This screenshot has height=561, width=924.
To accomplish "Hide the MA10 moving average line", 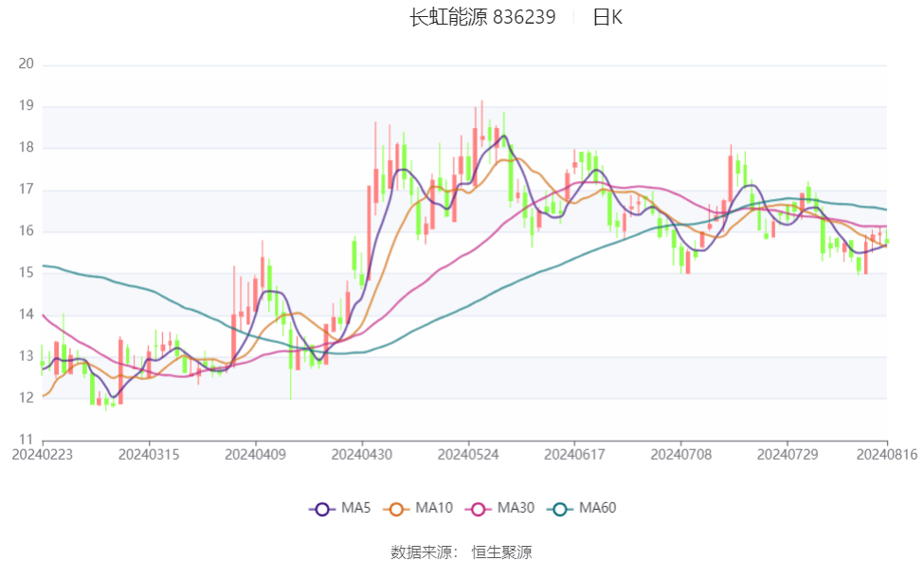I will [x=417, y=507].
